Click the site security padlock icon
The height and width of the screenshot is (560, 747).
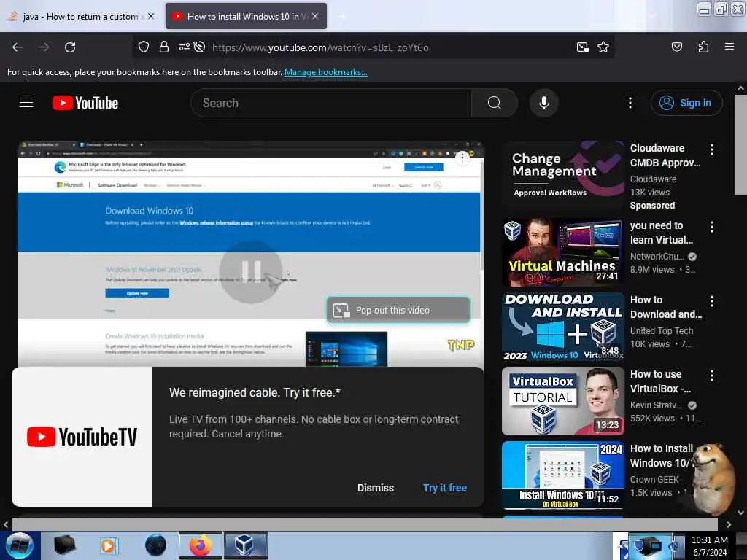(x=164, y=47)
